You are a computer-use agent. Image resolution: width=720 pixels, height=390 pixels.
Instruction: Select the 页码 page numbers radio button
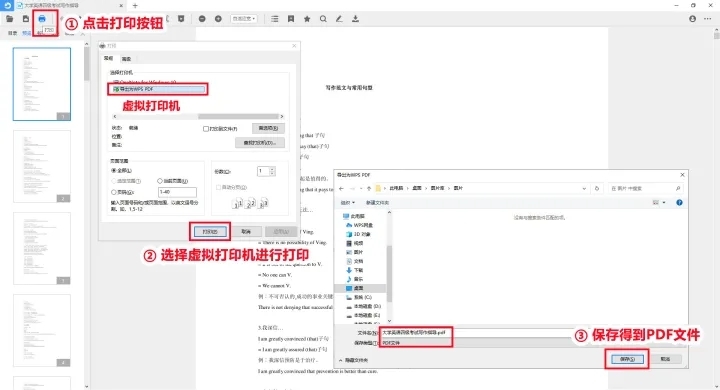point(114,192)
